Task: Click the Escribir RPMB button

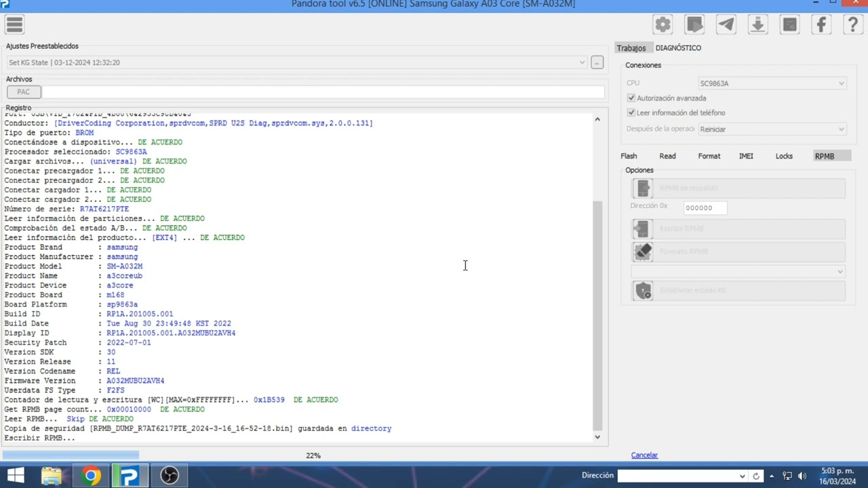Action: (x=738, y=228)
